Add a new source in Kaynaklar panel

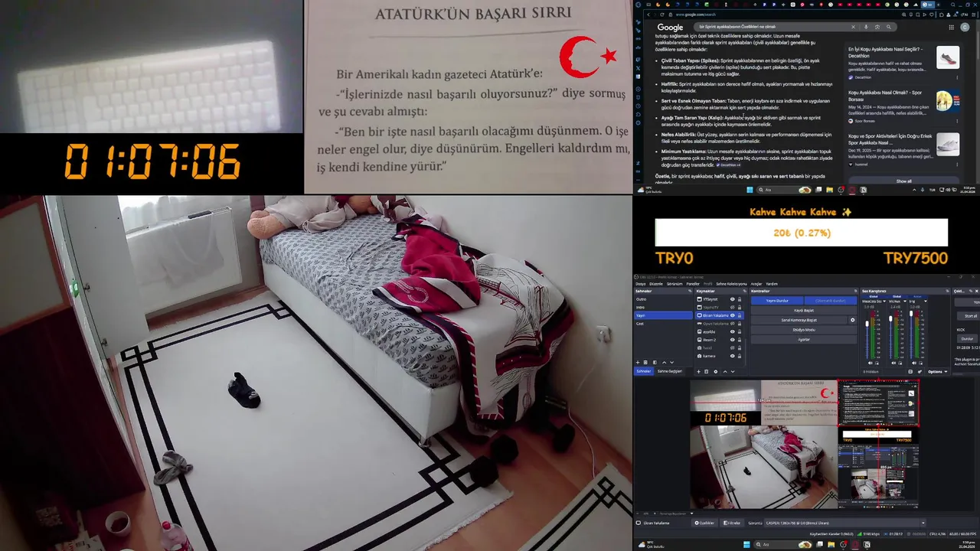698,371
